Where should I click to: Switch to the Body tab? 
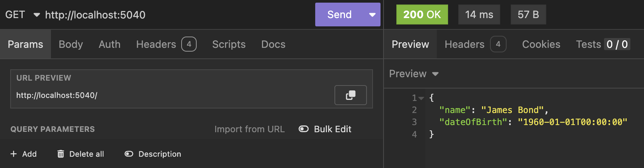click(x=71, y=44)
